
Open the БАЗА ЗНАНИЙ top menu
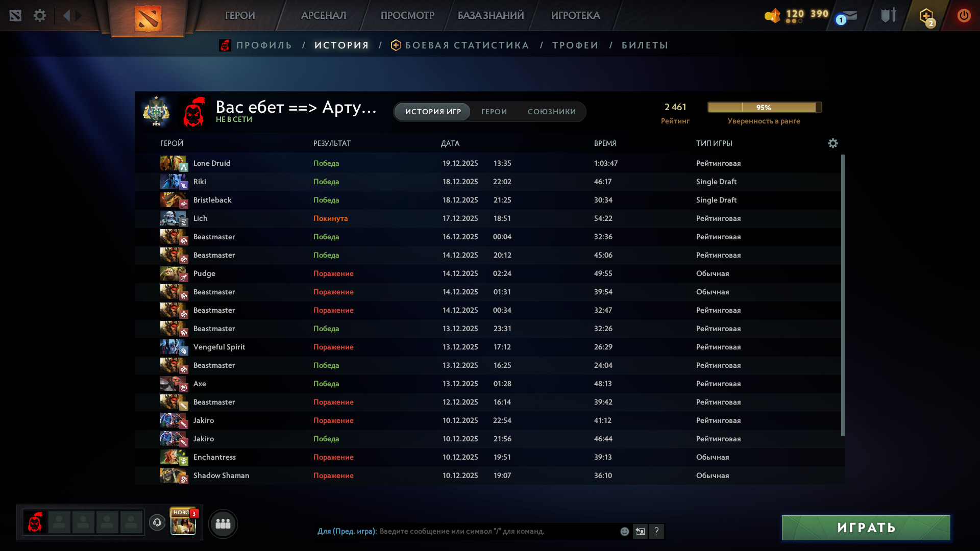tap(491, 15)
